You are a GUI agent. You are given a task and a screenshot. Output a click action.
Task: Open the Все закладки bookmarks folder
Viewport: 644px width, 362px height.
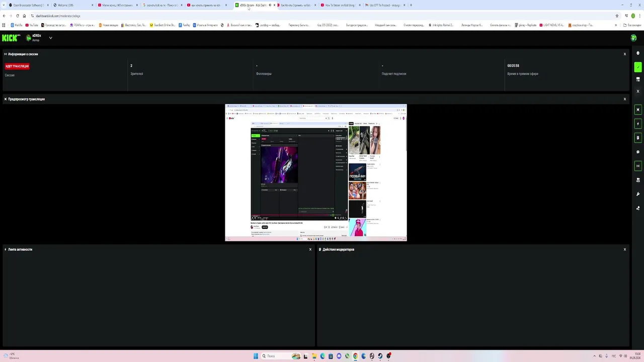(633, 25)
